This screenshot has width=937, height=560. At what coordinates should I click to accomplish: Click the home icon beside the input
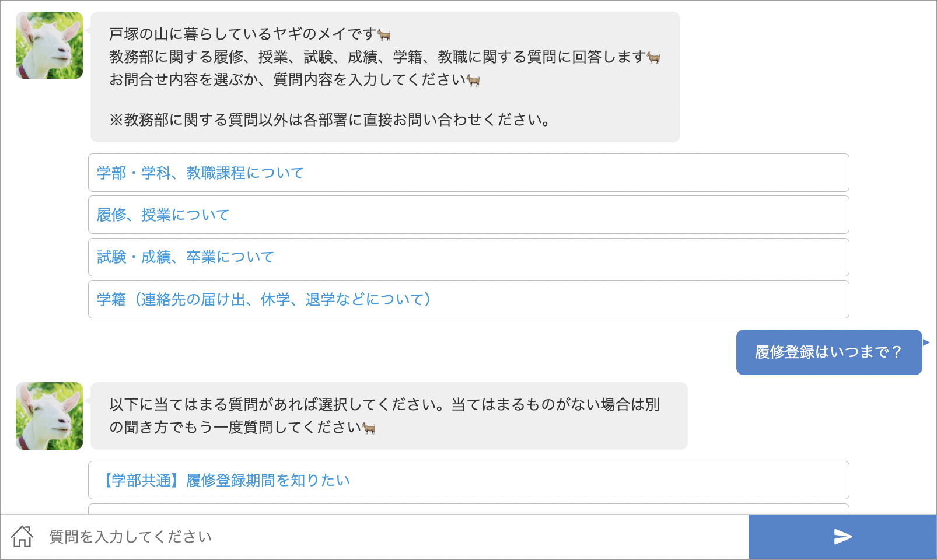tap(22, 537)
